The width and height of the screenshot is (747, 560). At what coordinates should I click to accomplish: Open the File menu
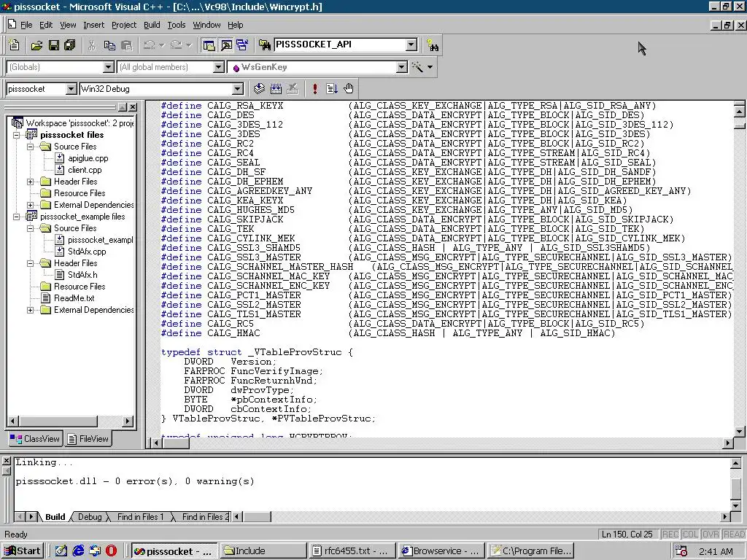tap(26, 25)
